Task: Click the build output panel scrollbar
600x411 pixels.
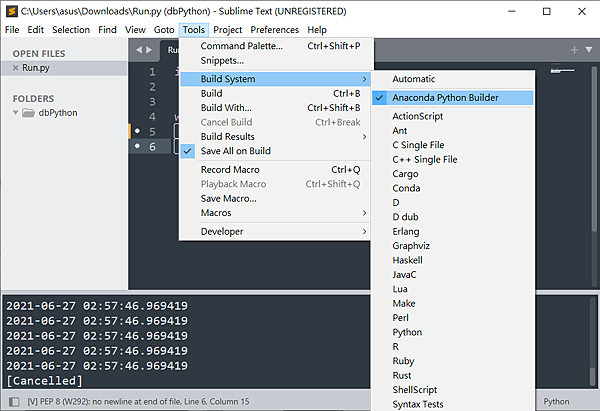Action: pyautogui.click(x=593, y=377)
